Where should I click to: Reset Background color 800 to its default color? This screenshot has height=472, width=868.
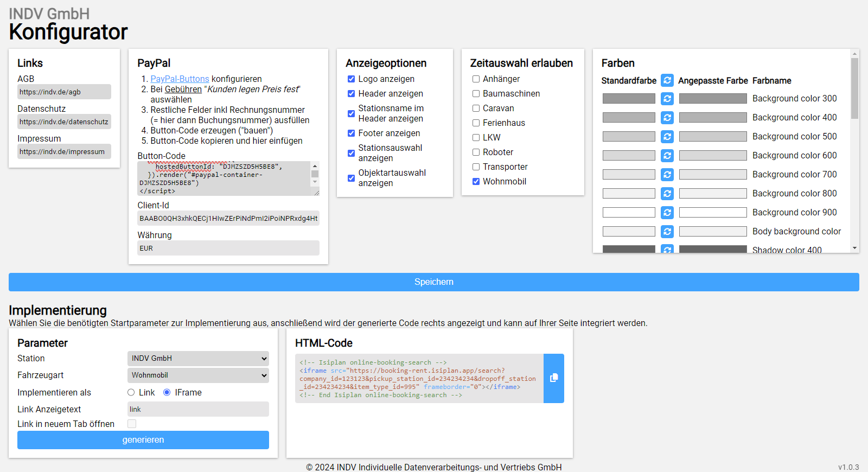(x=667, y=194)
